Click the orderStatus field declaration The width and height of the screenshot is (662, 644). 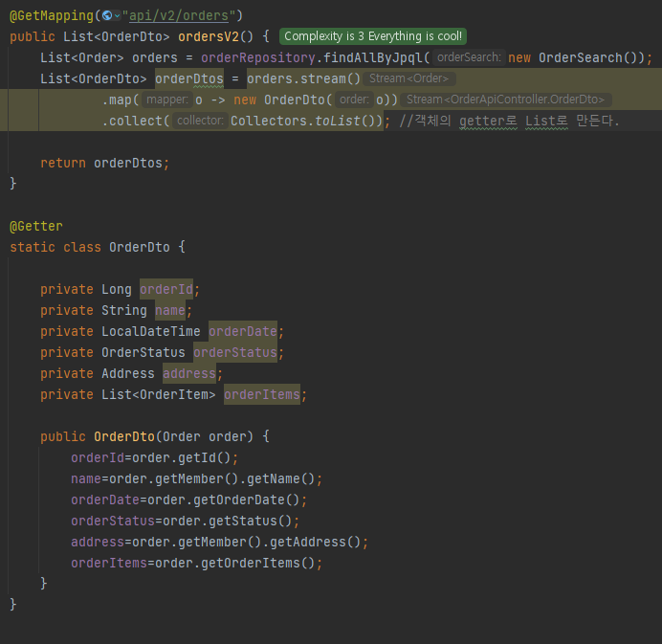235,352
